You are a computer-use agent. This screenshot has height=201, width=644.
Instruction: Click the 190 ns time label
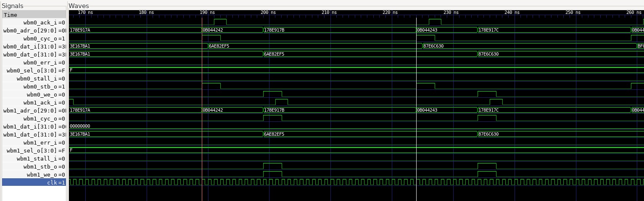pyautogui.click(x=208, y=13)
